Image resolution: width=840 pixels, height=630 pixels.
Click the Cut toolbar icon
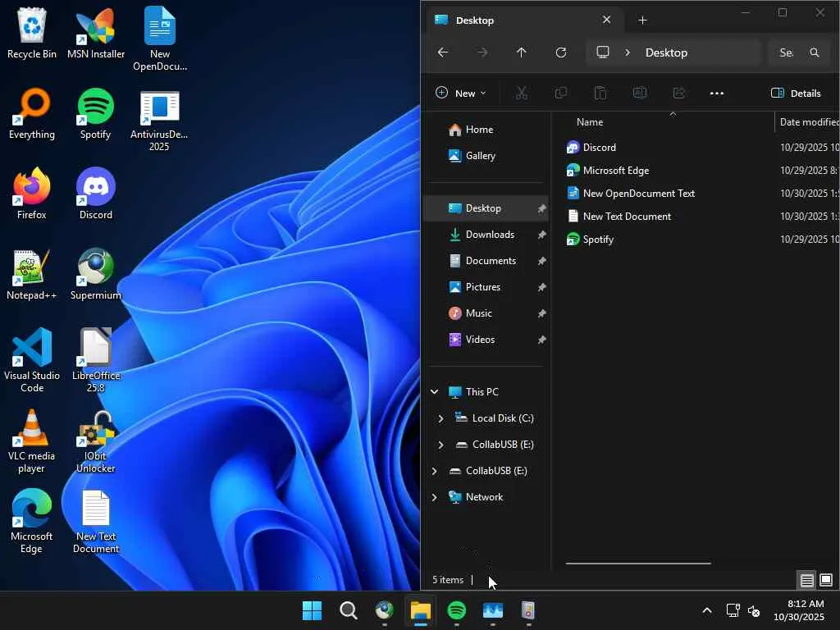coord(521,94)
